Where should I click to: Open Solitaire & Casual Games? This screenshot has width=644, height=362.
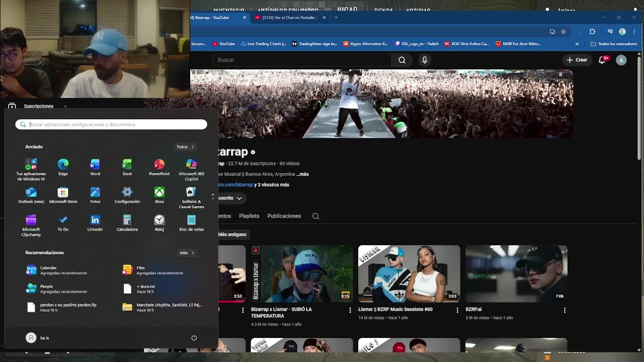pyautogui.click(x=191, y=198)
